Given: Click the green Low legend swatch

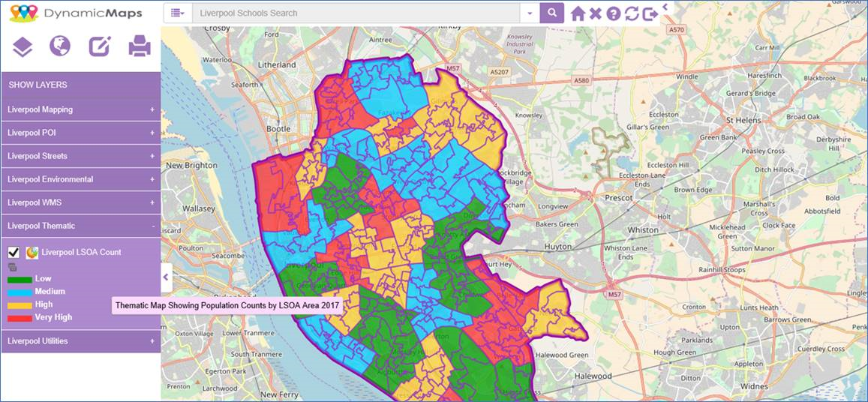Looking at the screenshot, I should tap(20, 280).
